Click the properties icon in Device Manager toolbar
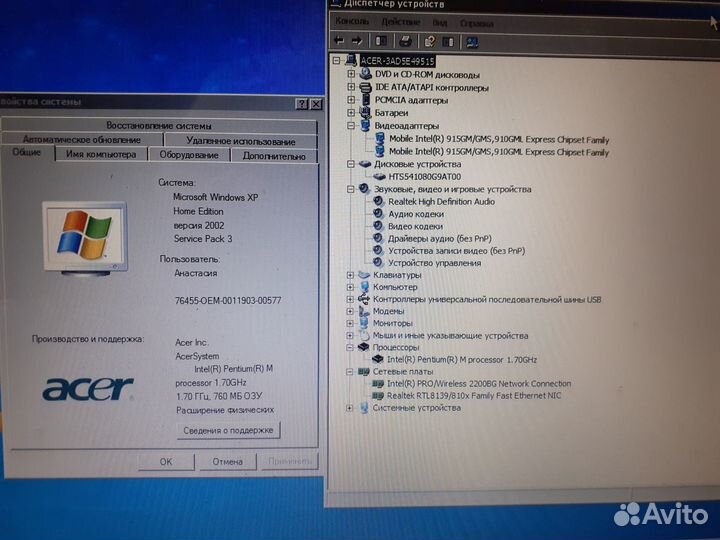This screenshot has height=540, width=720. pos(430,41)
